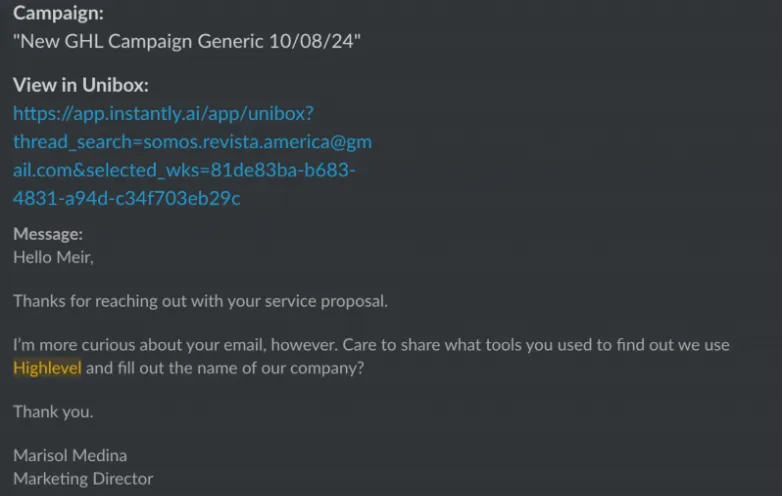Screen dimensions: 782x496
Task: Click the thread_search line of the URL
Action: click(x=193, y=142)
